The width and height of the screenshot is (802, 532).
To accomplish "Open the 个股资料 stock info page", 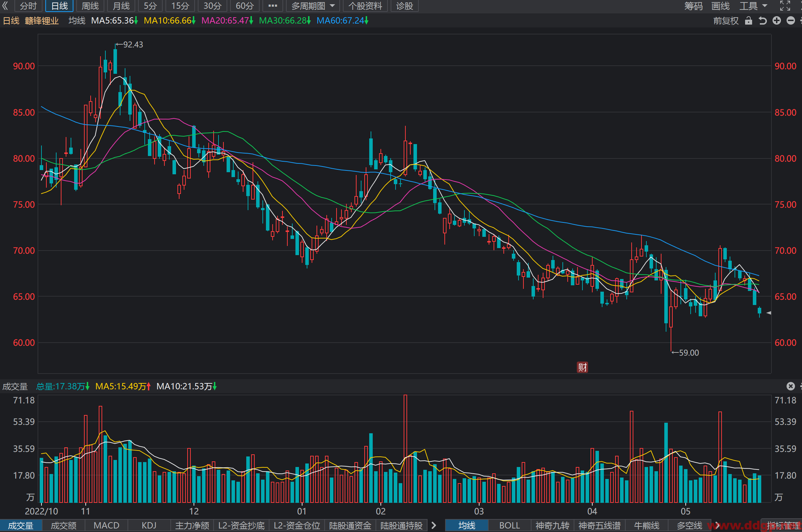I will pos(365,6).
